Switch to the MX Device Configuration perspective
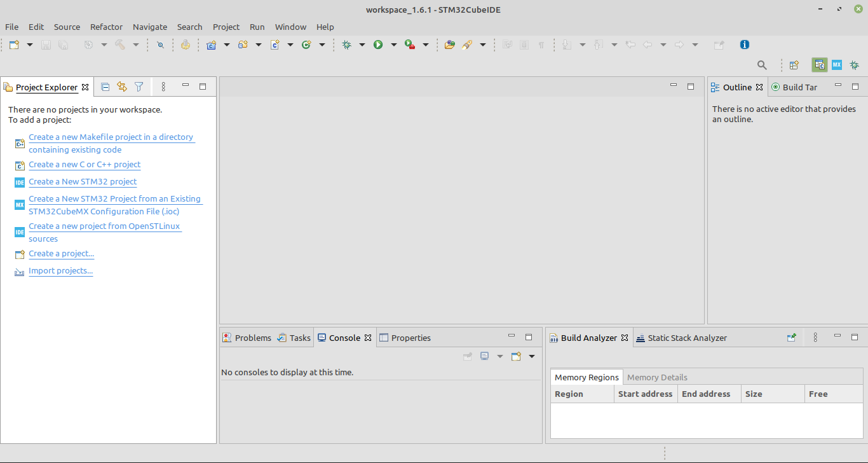The width and height of the screenshot is (868, 463). click(837, 65)
